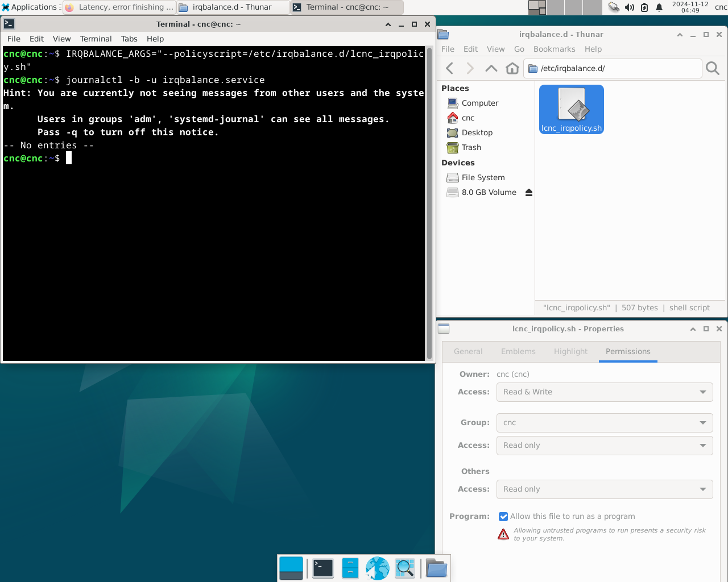Open Thunar's Help menu
728x582 pixels.
pos(593,49)
